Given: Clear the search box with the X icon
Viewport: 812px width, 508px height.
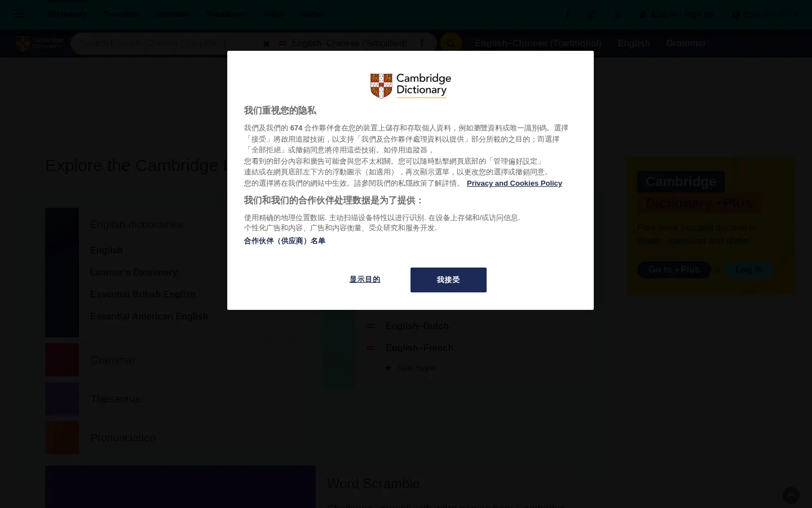Looking at the screenshot, I should (x=266, y=43).
